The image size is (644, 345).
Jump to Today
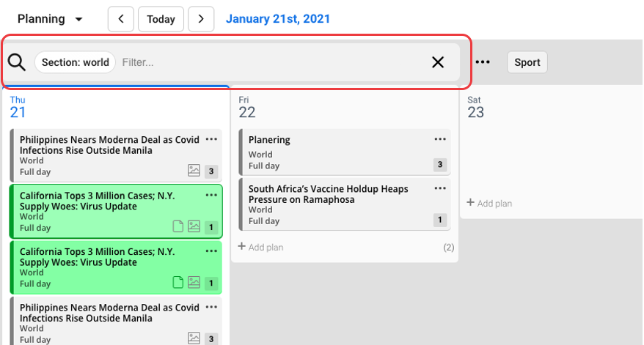[x=161, y=19]
